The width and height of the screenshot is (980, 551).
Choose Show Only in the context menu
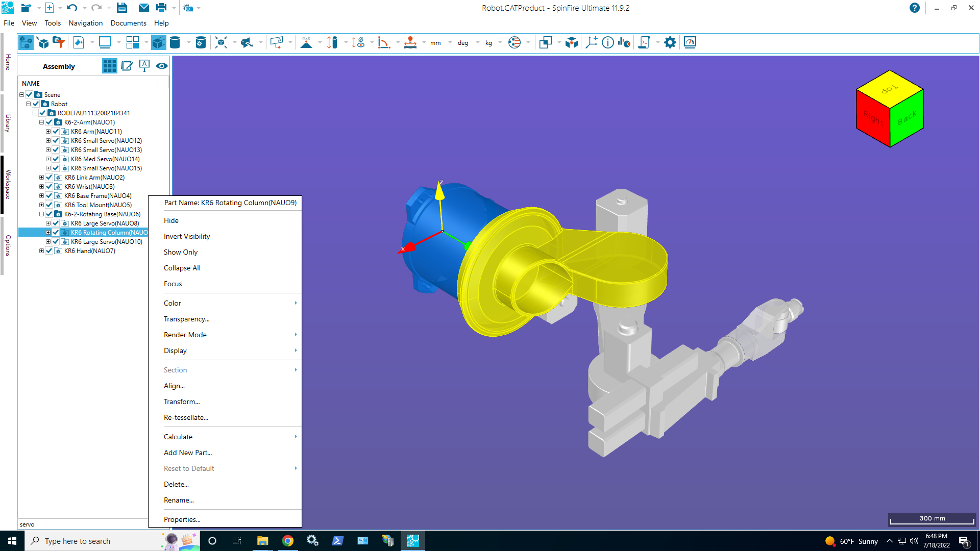(x=181, y=252)
